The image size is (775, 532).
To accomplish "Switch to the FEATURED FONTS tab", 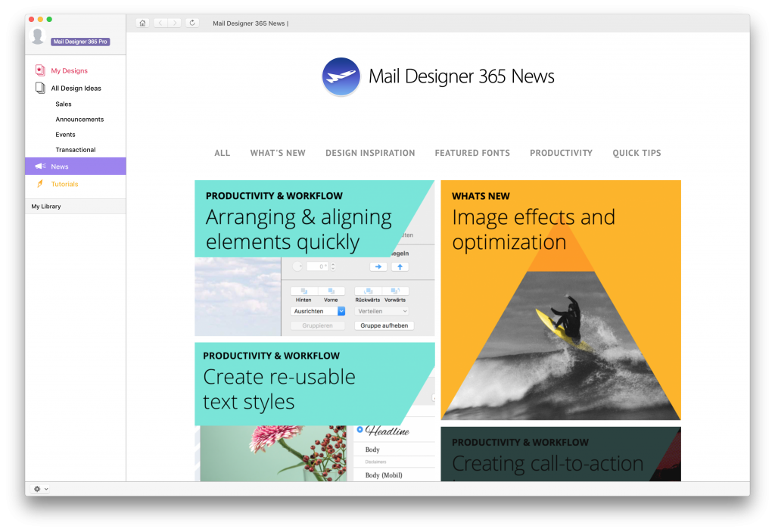I will coord(472,154).
